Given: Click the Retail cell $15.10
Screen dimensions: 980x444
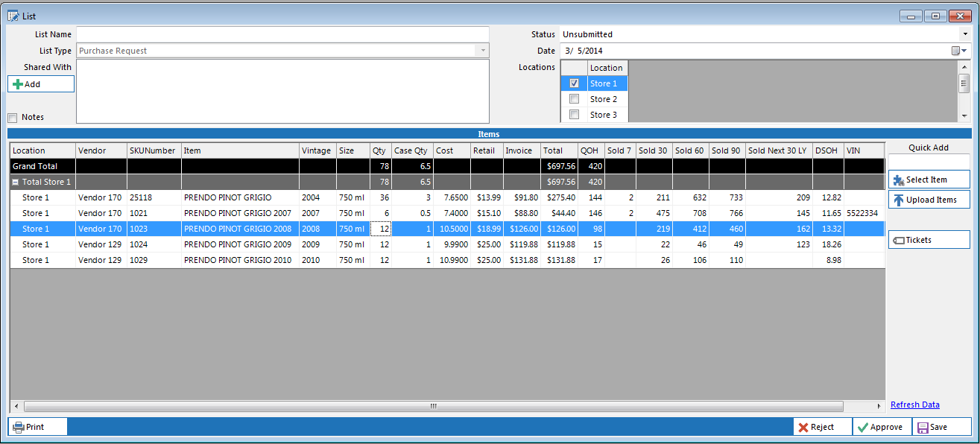Looking at the screenshot, I should pyautogui.click(x=487, y=213).
